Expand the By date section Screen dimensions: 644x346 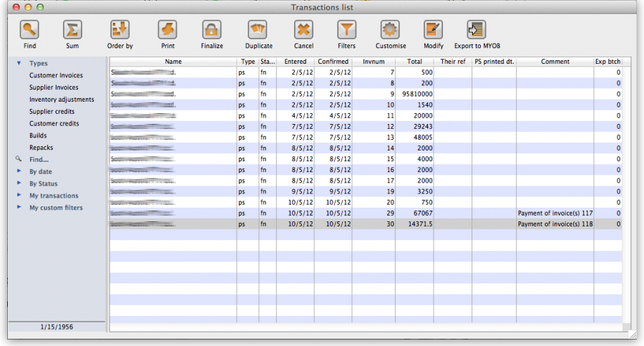(x=19, y=172)
